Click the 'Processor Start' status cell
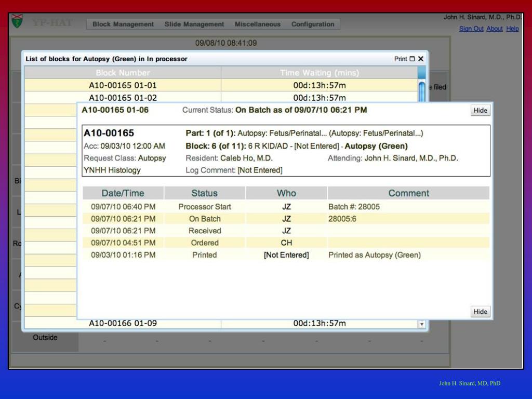Screen dimensions: 532x399 [x=205, y=207]
